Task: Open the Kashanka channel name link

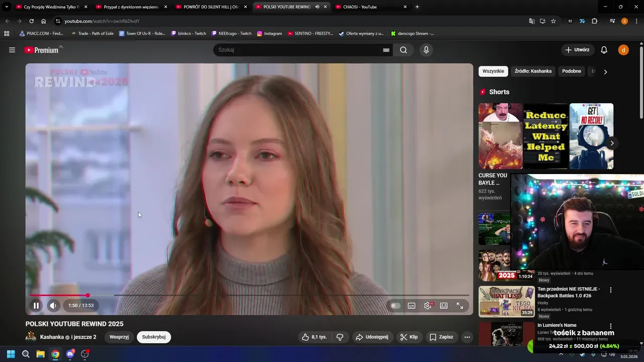Action: click(x=52, y=337)
